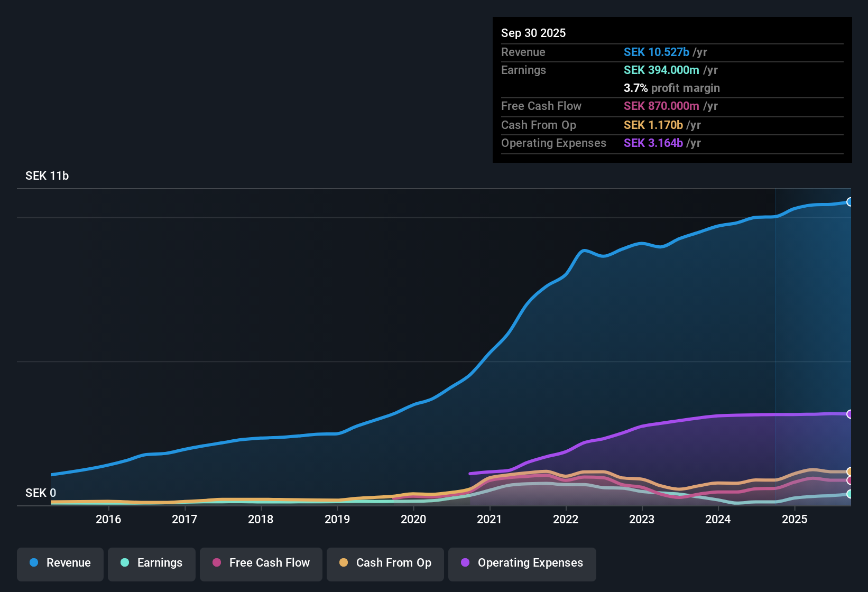Image resolution: width=868 pixels, height=592 pixels.
Task: Click the 2017 x-axis label
Action: (184, 519)
